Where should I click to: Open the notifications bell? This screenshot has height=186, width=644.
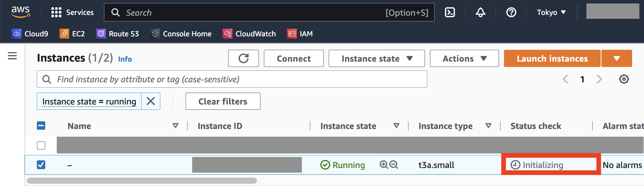pyautogui.click(x=480, y=13)
